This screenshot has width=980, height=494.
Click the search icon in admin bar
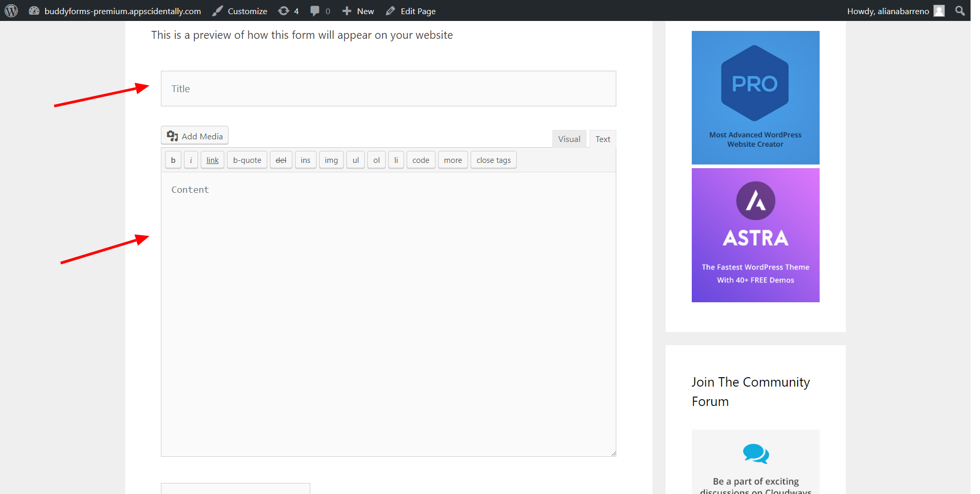(x=960, y=10)
